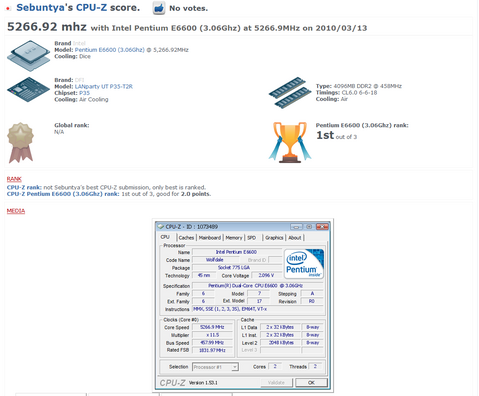This screenshot has height=396, width=479.
Task: Open the Processor #1 selection dropdown
Action: tap(215, 367)
